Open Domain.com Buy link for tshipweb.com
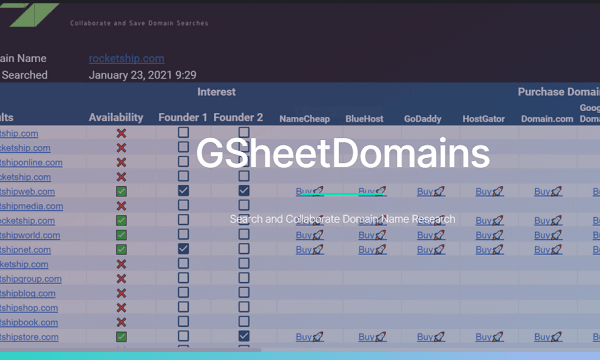The width and height of the screenshot is (600, 360). [x=548, y=192]
